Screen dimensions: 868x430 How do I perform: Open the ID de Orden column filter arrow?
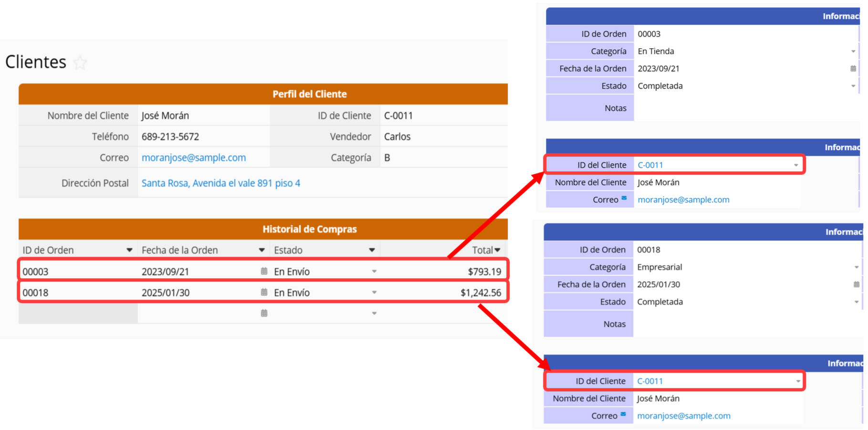tap(129, 250)
